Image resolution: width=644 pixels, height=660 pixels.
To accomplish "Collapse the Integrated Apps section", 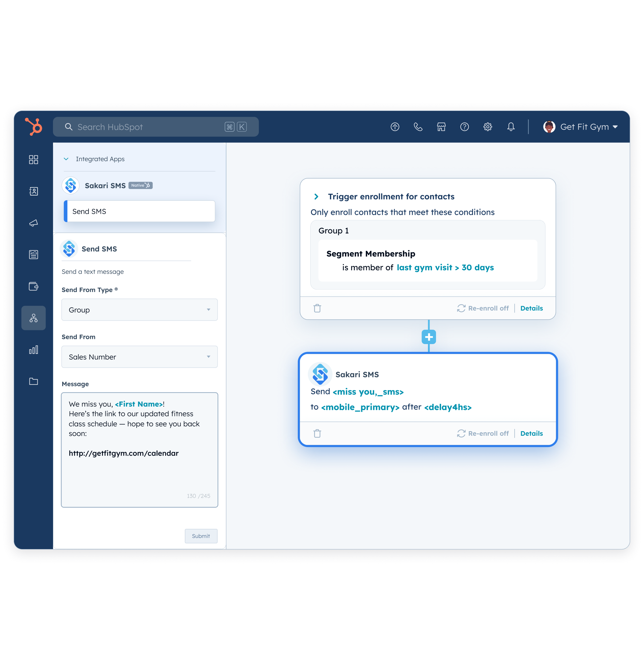I will [x=66, y=159].
